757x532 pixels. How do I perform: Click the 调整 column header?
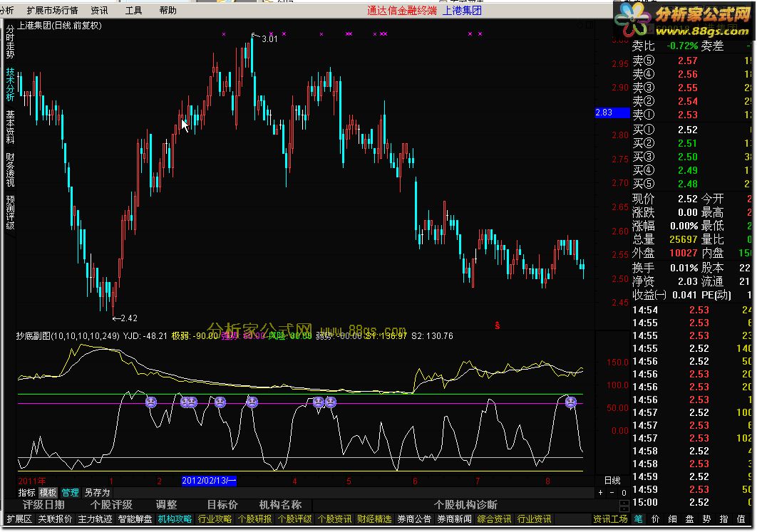166,505
